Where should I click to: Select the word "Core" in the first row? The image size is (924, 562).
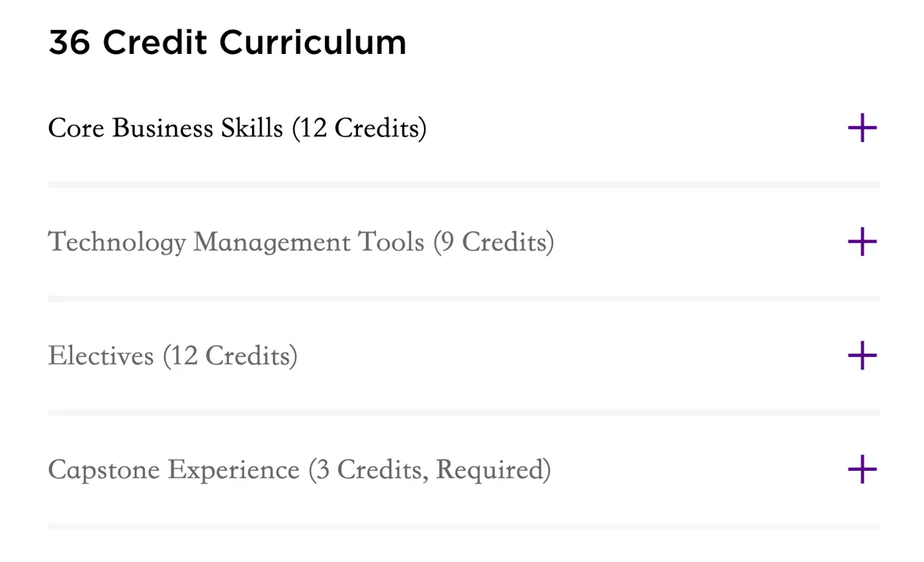point(77,128)
